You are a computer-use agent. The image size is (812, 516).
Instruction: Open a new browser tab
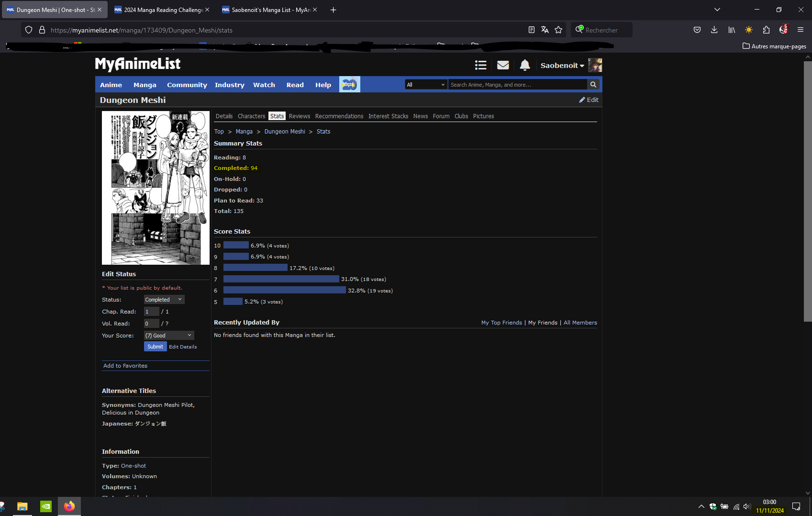[334, 10]
